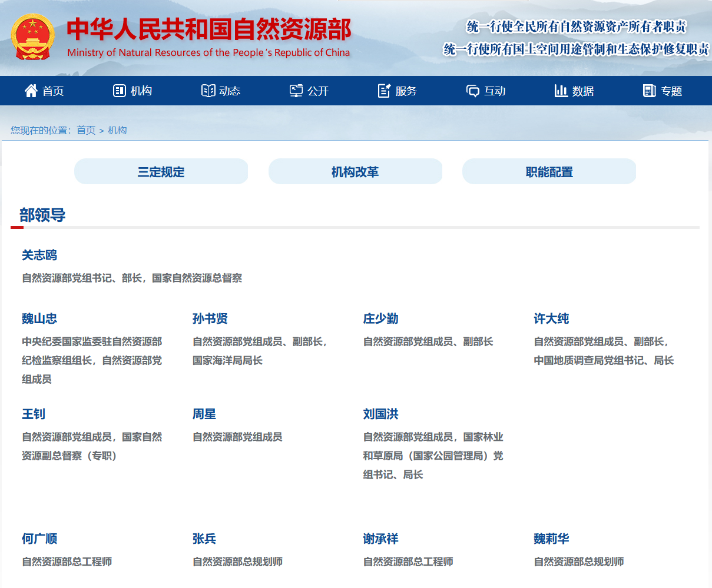
Task: Click the national emblem logo
Action: [32, 37]
